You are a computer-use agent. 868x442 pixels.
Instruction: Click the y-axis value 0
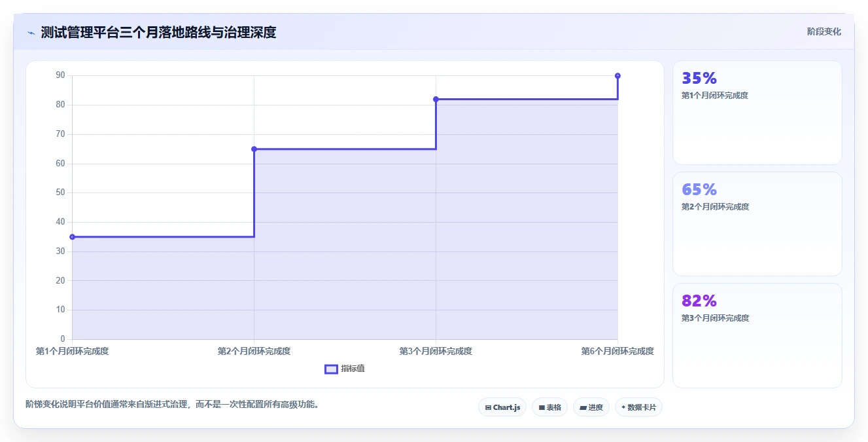[63, 339]
